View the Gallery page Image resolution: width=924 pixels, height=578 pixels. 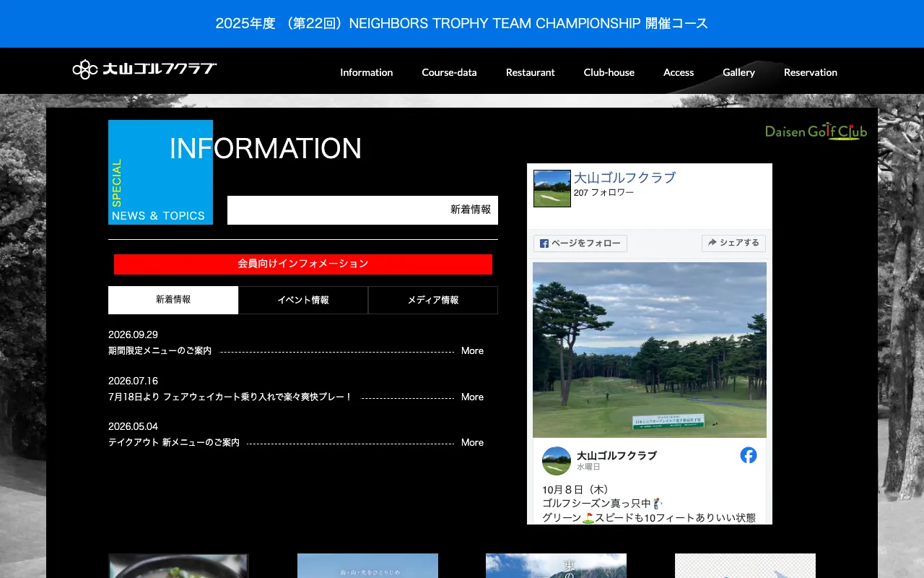coord(739,72)
